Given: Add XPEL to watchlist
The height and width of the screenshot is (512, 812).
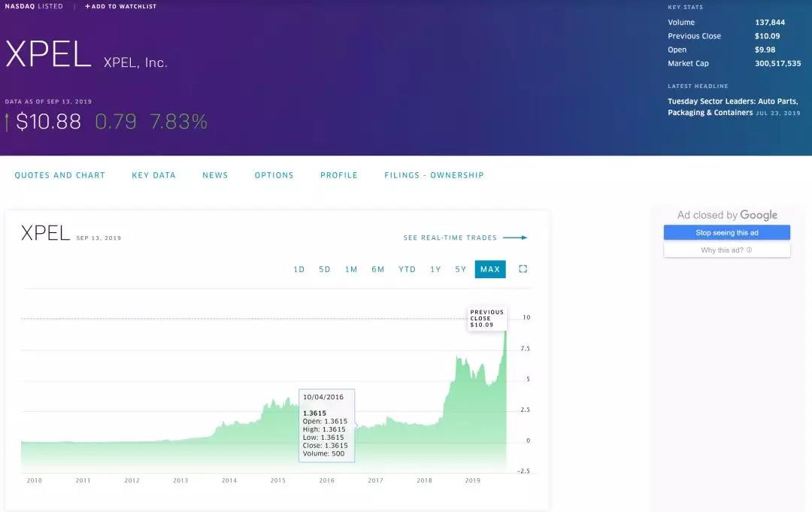Looking at the screenshot, I should point(120,6).
